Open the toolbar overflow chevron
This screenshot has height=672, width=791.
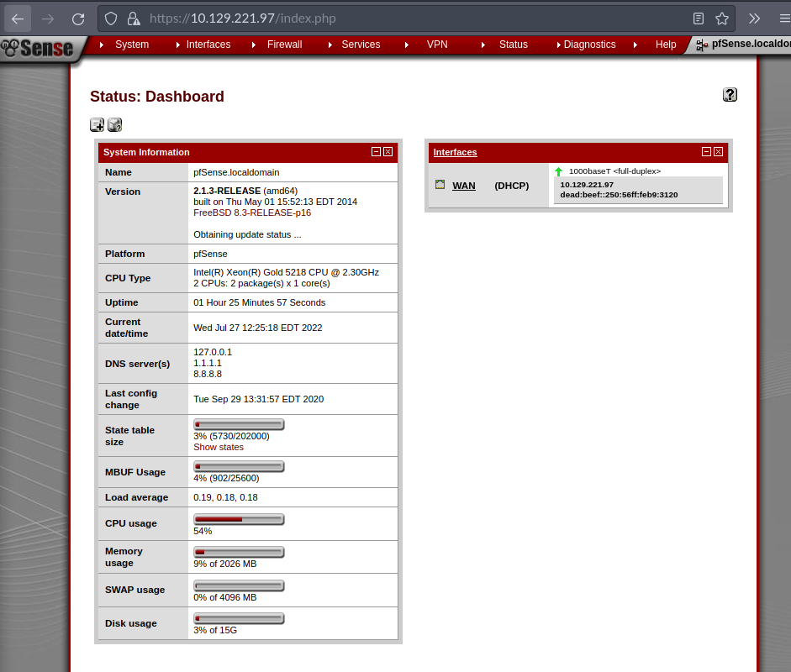point(754,18)
